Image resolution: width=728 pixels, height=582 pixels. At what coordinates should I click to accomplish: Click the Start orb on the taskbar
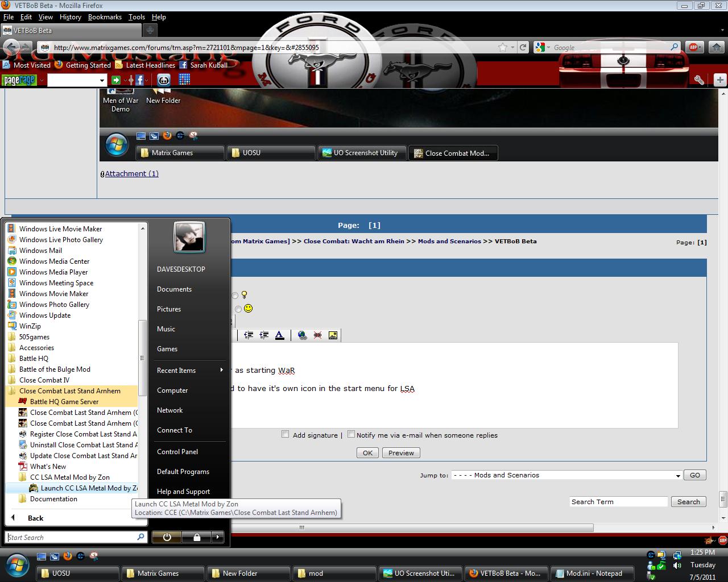tap(16, 566)
